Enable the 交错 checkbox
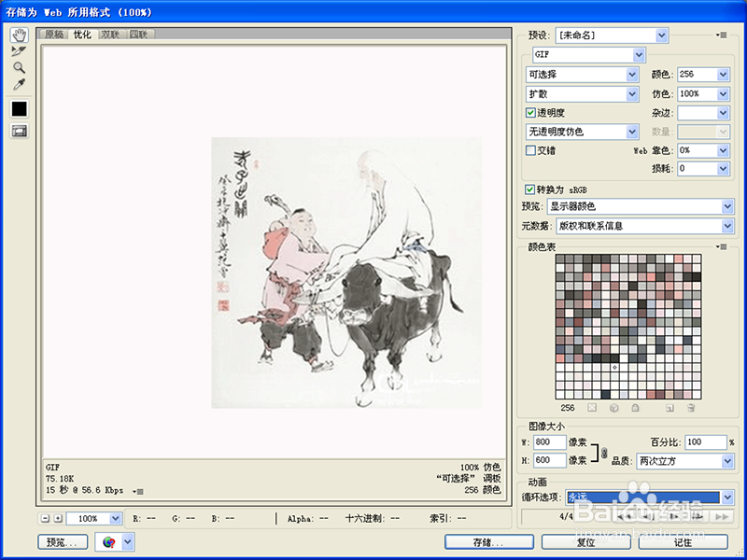 530,150
